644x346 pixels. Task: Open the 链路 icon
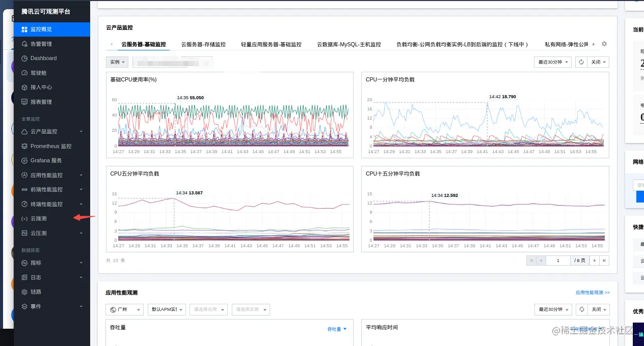click(x=24, y=292)
